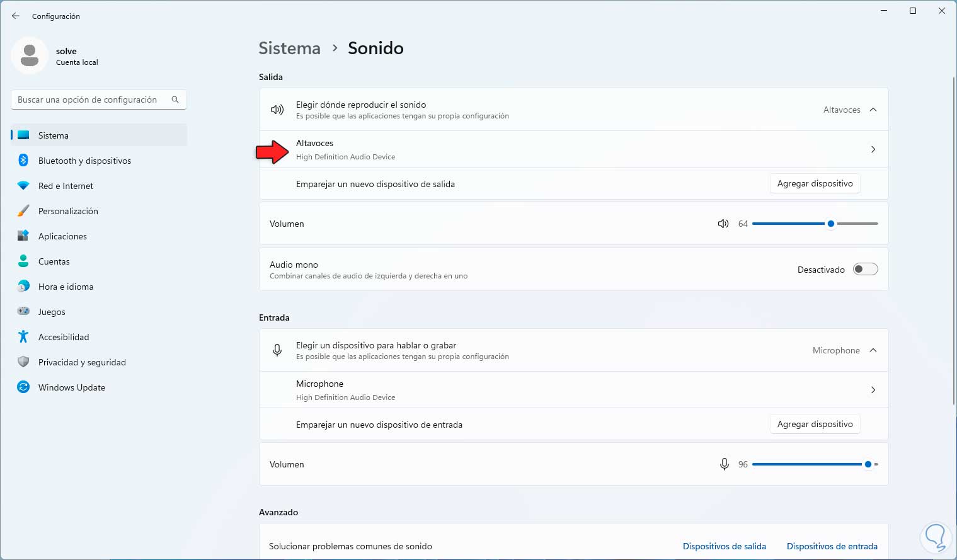Image resolution: width=957 pixels, height=560 pixels.
Task: Open Microphone device properties chevron
Action: point(873,390)
